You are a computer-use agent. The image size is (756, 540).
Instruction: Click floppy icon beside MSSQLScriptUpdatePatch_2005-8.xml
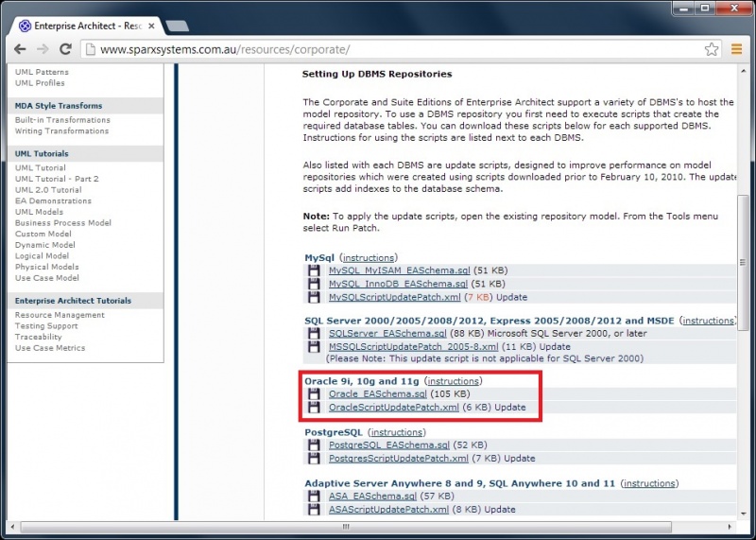tap(314, 346)
